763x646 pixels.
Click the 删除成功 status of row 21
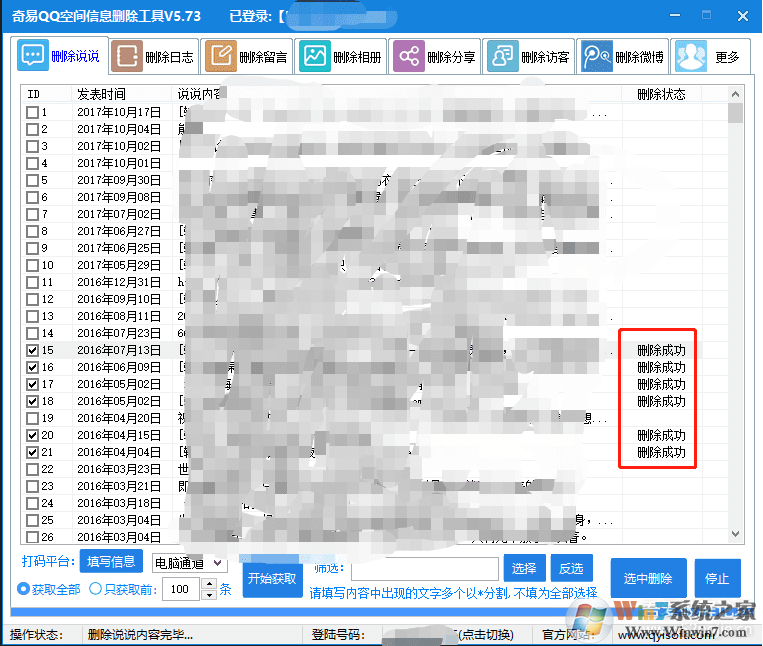pos(661,452)
